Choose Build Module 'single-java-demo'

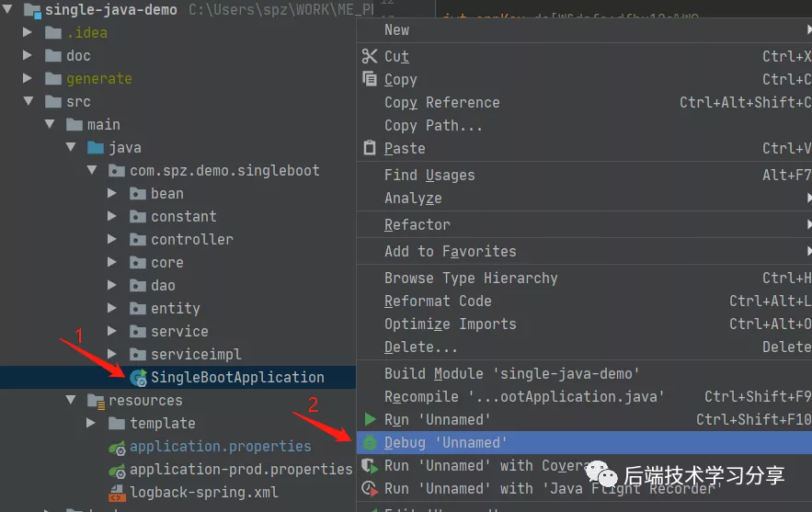pyautogui.click(x=584, y=374)
